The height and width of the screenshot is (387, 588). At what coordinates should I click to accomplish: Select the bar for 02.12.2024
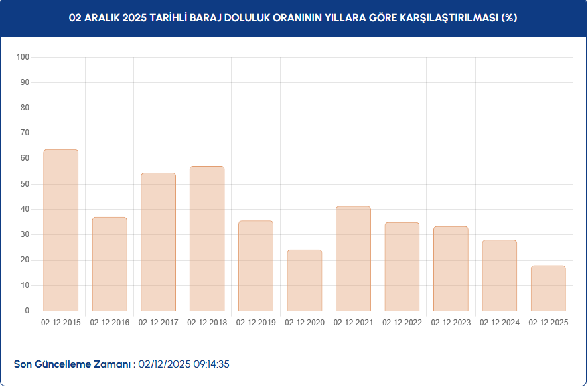point(500,275)
